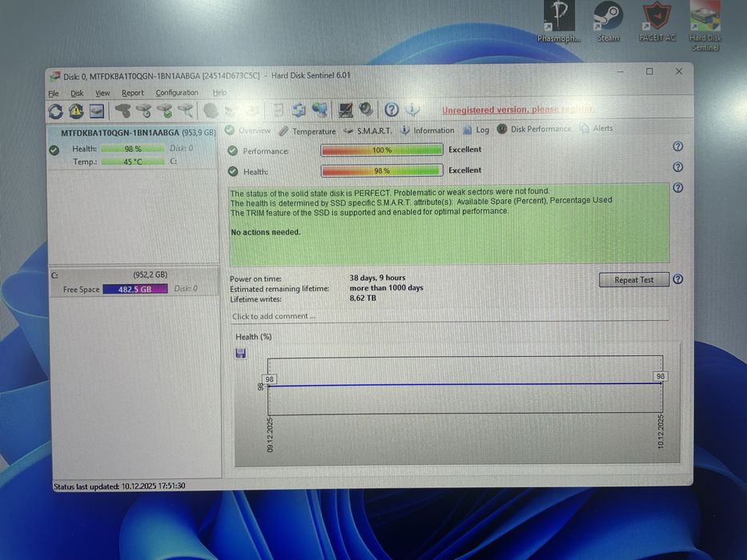
Task: Click the 'more than 1000 days' lifetime value
Action: (x=387, y=288)
